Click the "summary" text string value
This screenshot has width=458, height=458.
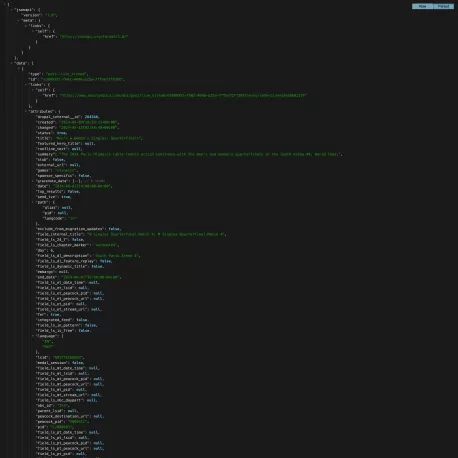tap(200, 154)
